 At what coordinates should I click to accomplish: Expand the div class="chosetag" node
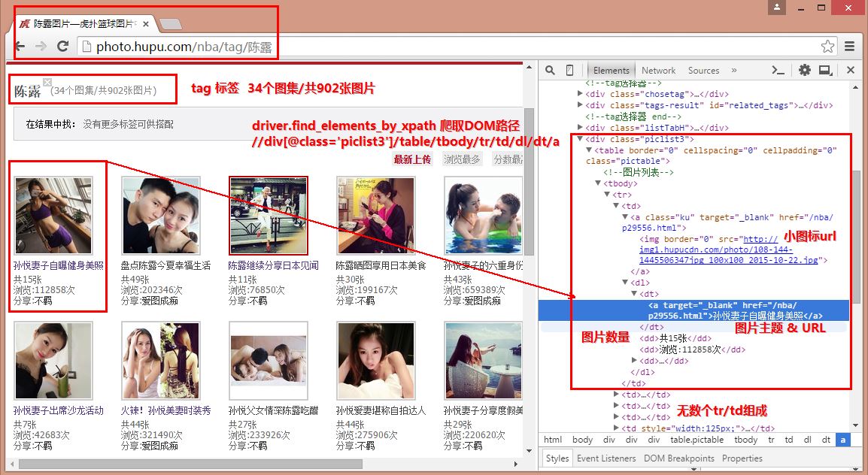pos(580,94)
